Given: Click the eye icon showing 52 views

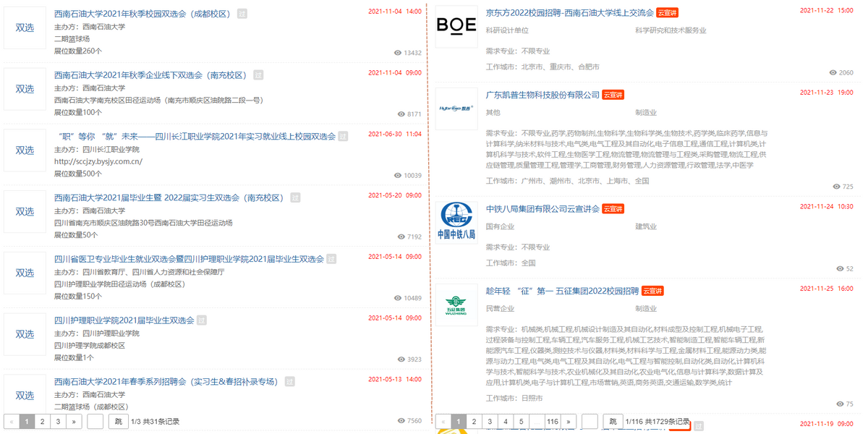Looking at the screenshot, I should (840, 268).
